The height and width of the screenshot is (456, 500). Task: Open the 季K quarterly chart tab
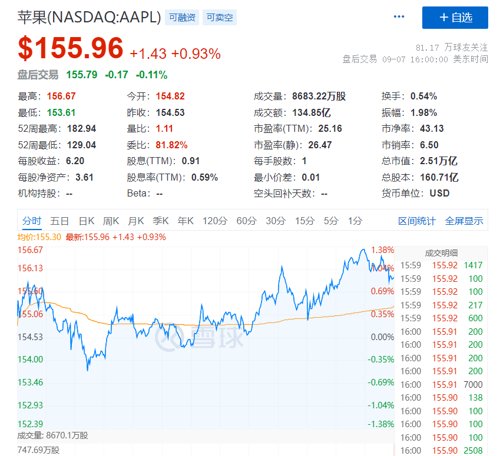[x=160, y=221]
